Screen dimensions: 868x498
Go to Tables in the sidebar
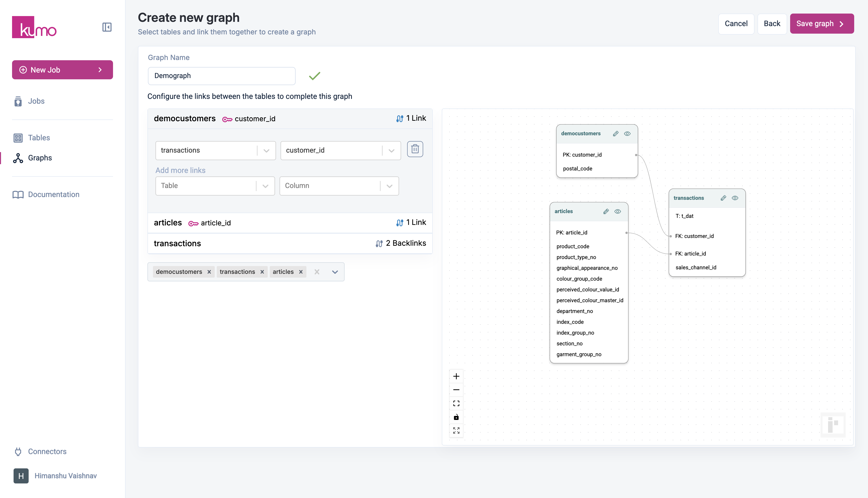pos(39,138)
